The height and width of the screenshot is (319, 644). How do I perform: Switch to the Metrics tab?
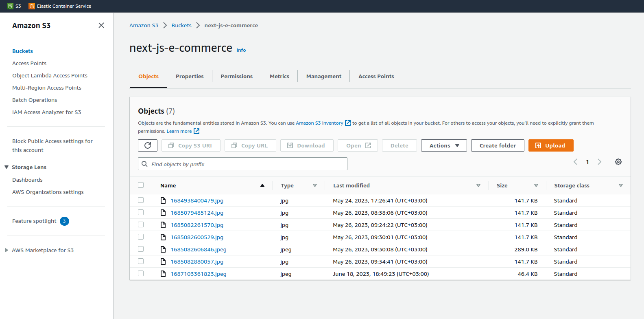click(x=279, y=76)
